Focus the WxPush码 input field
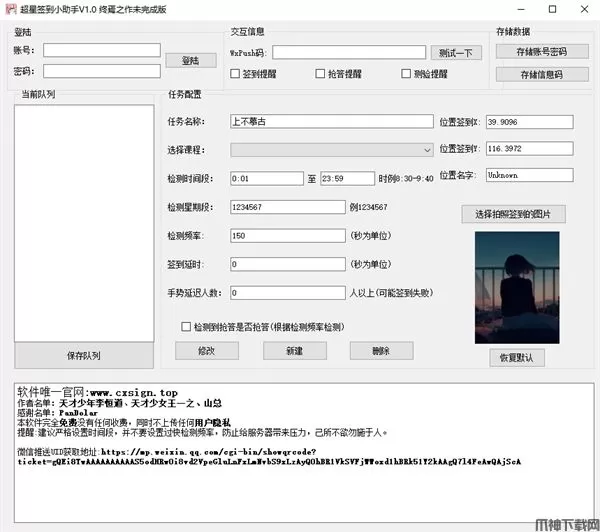 pyautogui.click(x=349, y=52)
